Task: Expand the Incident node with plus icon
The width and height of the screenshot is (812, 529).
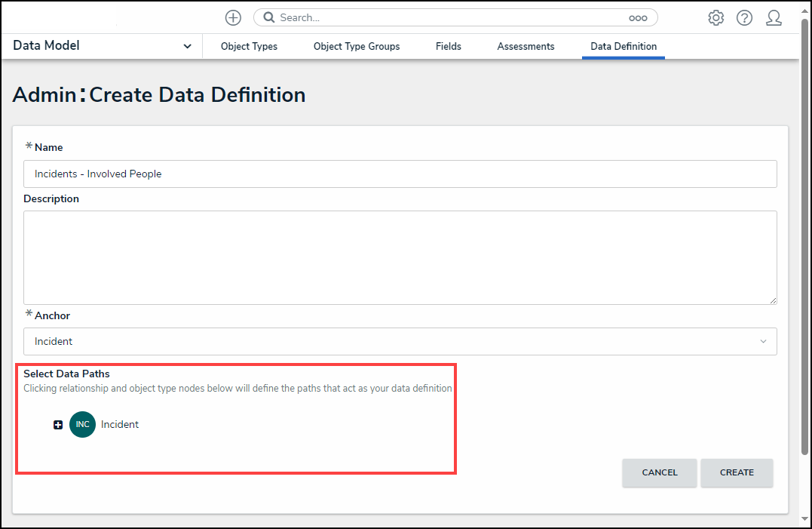Action: tap(58, 425)
